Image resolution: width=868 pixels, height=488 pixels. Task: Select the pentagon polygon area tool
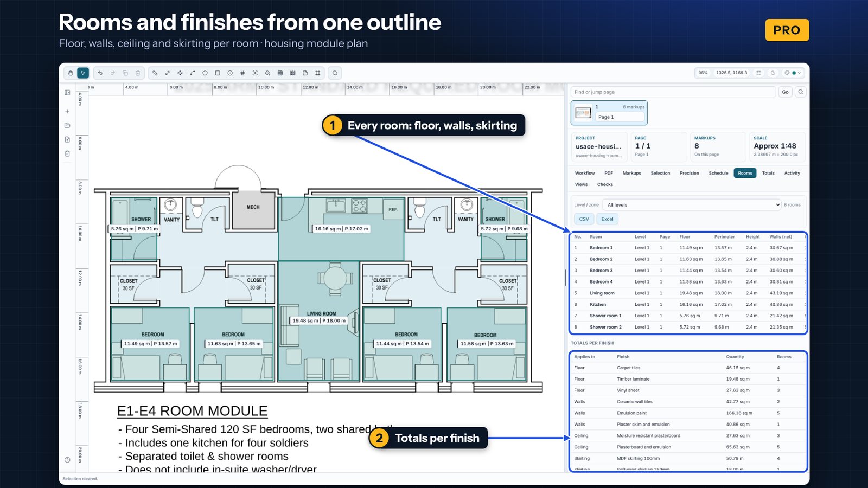205,73
